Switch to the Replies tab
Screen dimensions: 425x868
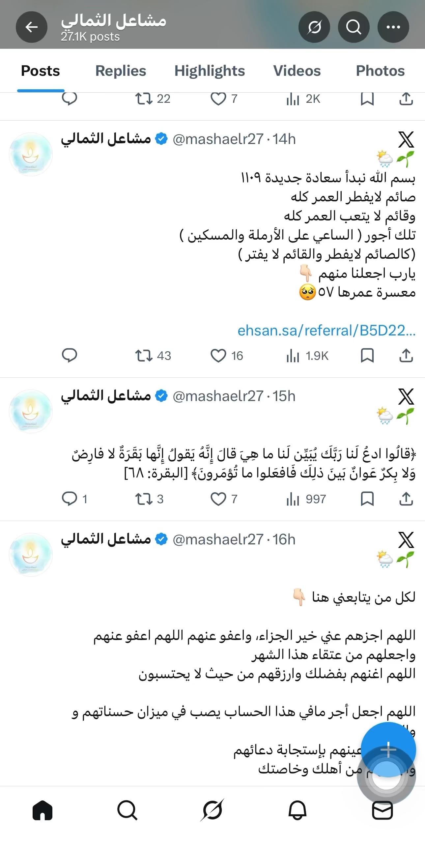[x=121, y=71]
